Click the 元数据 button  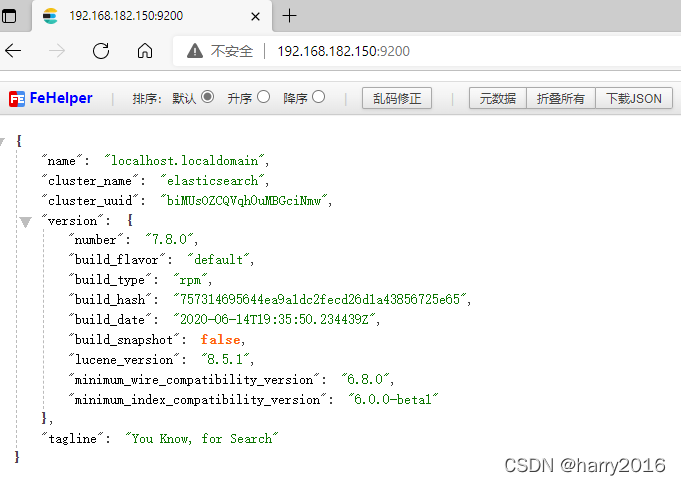498,98
